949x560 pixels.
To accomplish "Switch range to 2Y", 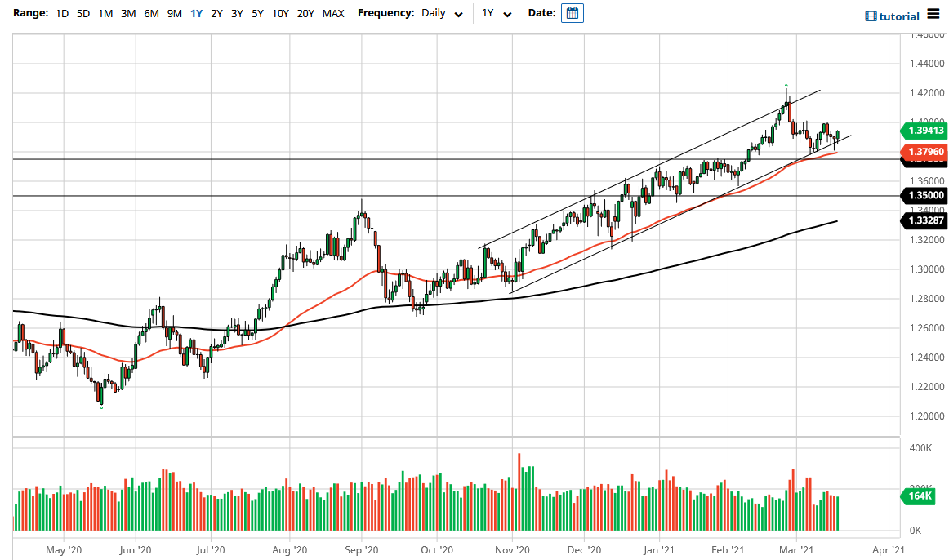I will 216,13.
